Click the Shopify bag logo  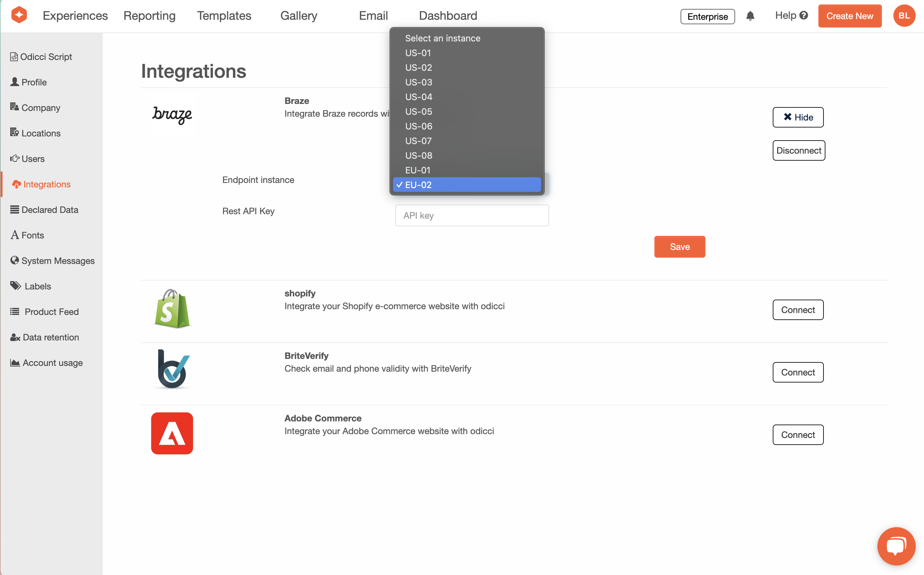coord(172,309)
